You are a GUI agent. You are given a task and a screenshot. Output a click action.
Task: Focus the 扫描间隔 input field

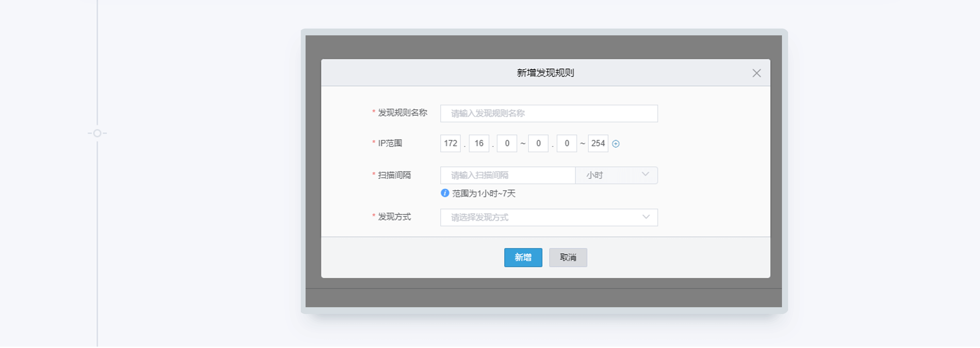click(x=507, y=175)
